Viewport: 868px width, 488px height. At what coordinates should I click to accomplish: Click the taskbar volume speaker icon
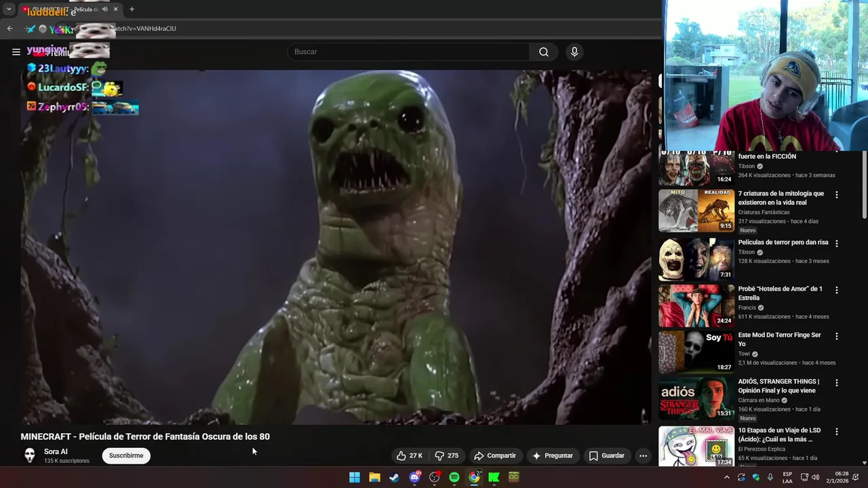815,477
